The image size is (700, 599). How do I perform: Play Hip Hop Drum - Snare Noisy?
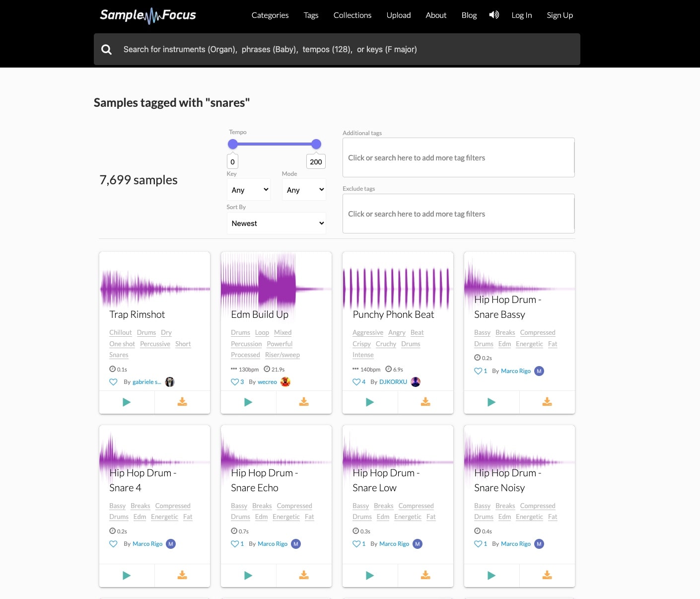click(x=491, y=575)
